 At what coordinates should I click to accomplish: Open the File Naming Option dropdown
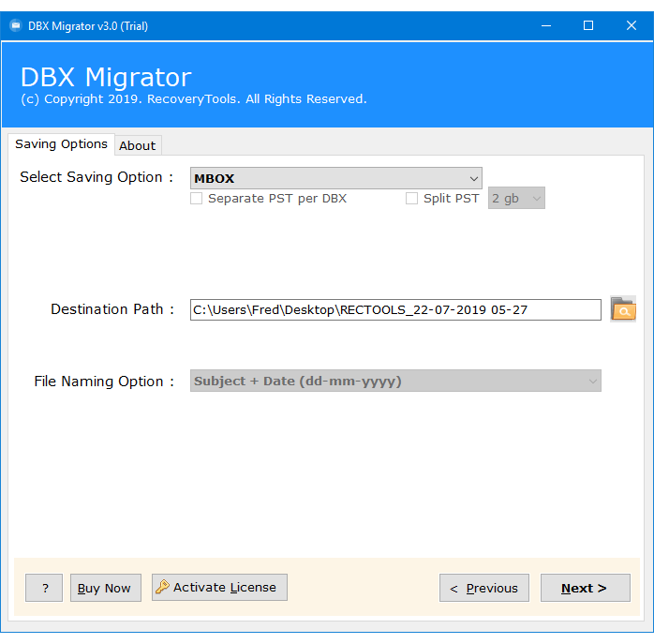[395, 381]
